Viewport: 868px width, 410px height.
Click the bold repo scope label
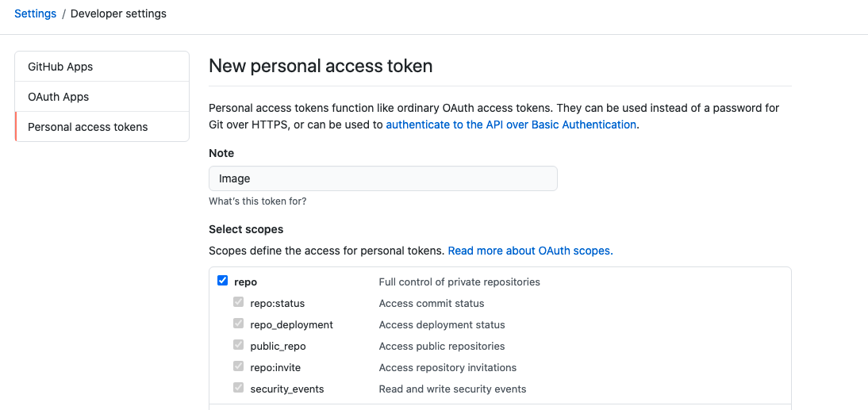tap(245, 282)
